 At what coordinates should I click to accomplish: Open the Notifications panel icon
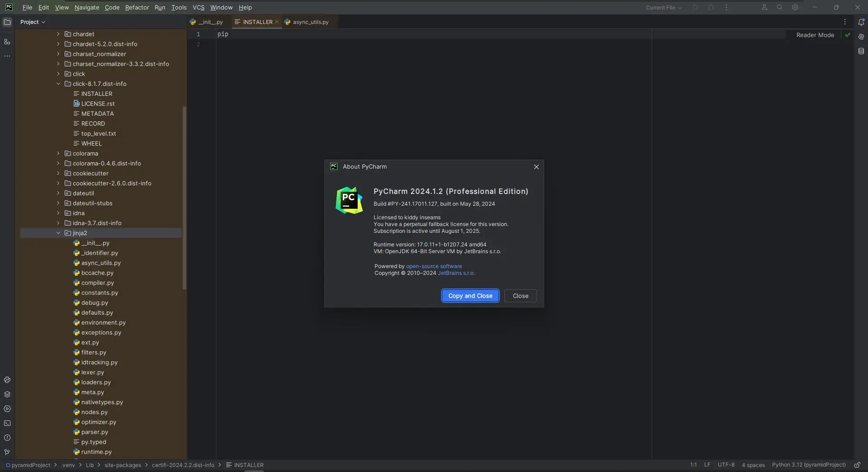pyautogui.click(x=861, y=22)
